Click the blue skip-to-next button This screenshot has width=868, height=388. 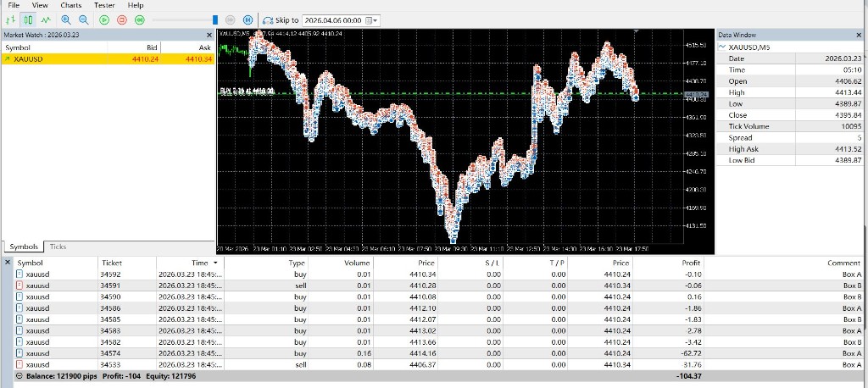tap(248, 20)
